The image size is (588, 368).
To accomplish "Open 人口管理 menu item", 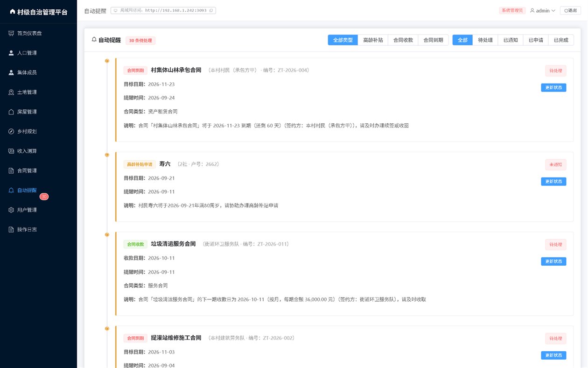I will coord(38,53).
